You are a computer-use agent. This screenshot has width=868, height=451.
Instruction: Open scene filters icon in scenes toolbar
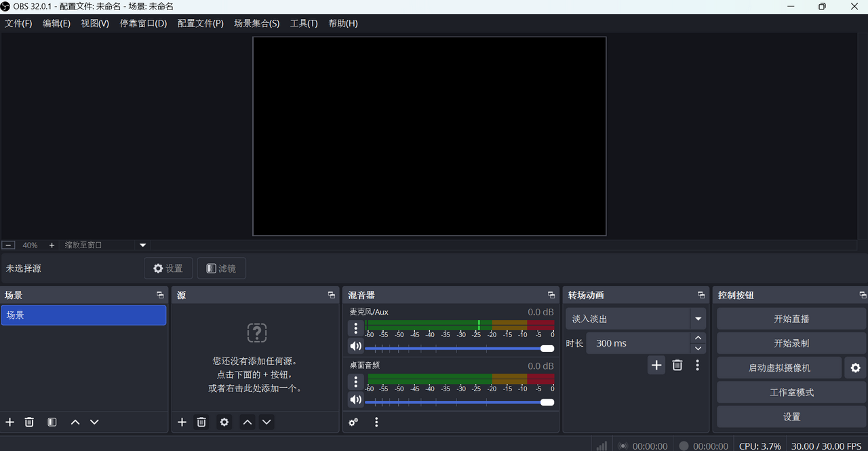pos(52,422)
